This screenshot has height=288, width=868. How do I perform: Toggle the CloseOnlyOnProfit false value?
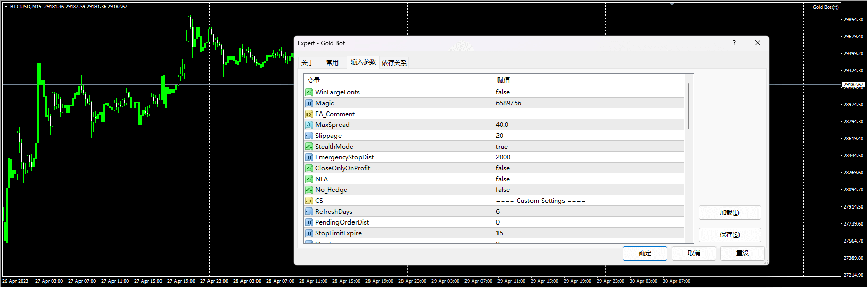pyautogui.click(x=588, y=168)
